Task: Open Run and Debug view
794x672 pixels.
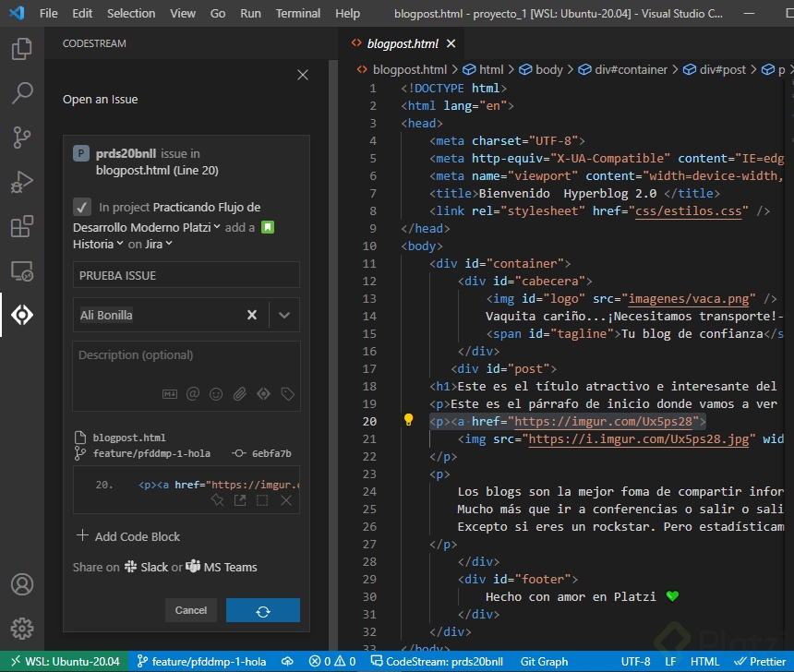Action: (x=22, y=182)
